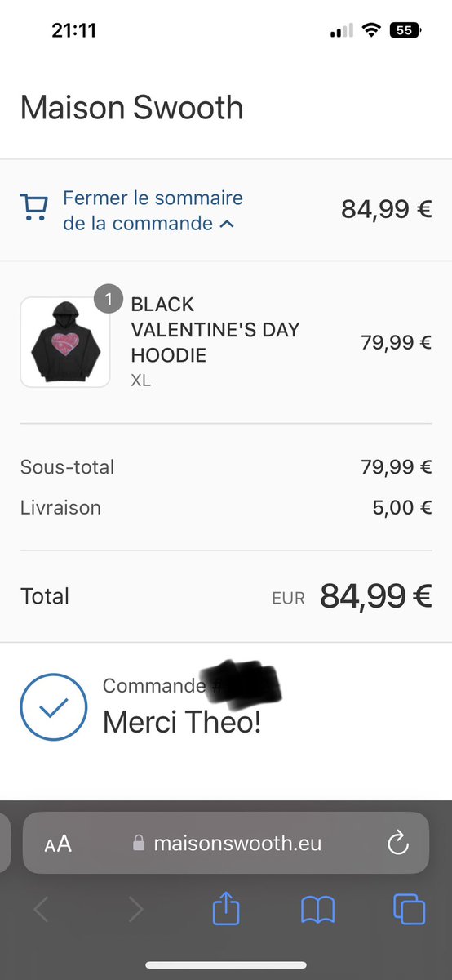Tap the header total 84,99 € amount
This screenshot has height=980, width=452.
(386, 209)
